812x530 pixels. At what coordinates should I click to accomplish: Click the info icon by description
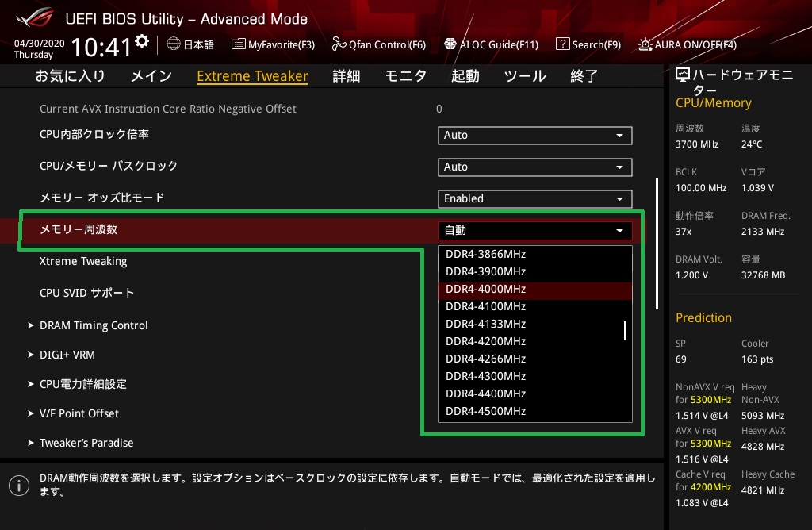pyautogui.click(x=19, y=486)
